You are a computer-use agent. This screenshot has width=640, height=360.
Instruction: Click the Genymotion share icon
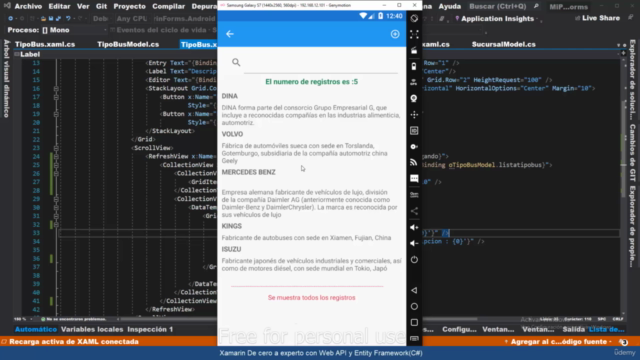(x=414, y=211)
